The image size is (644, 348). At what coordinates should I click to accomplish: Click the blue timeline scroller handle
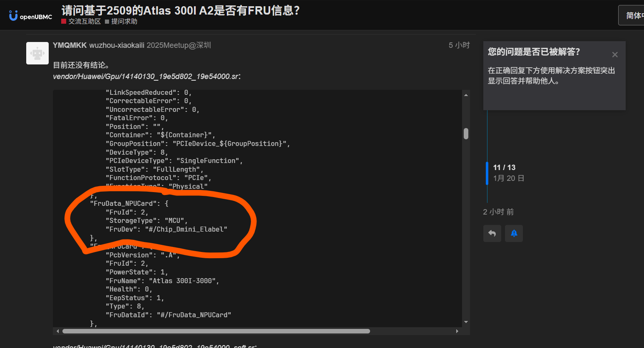pos(487,173)
